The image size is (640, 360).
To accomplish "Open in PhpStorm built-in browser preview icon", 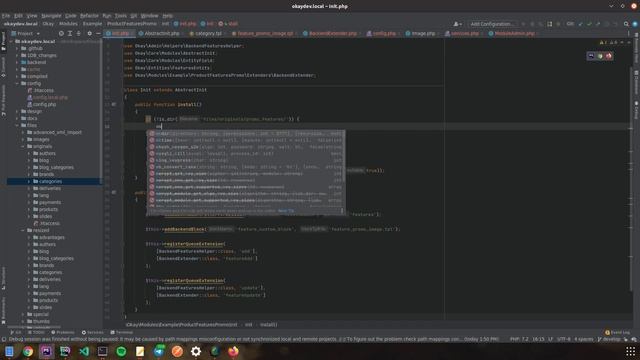I will (591, 56).
